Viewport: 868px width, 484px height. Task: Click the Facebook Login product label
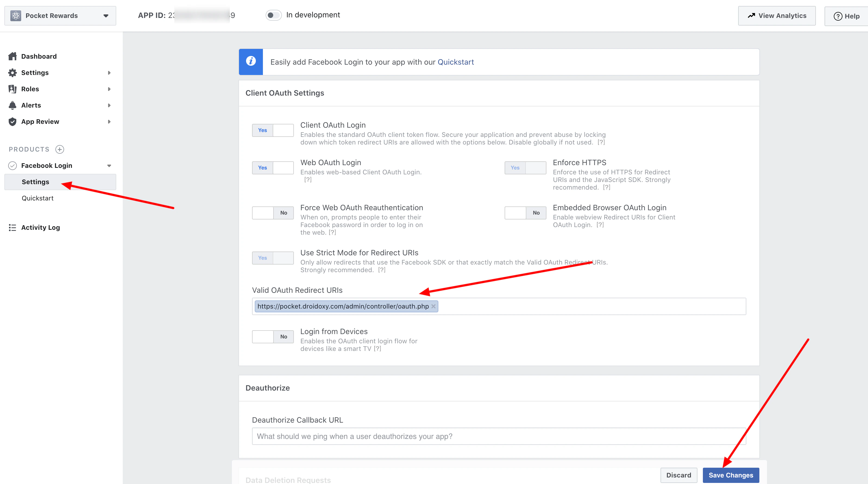coord(46,165)
